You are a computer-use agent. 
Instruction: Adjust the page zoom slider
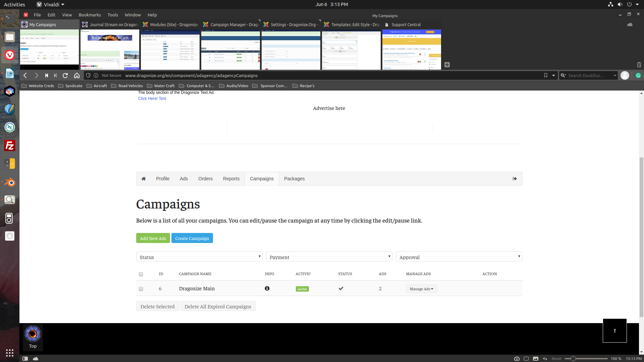573,359
